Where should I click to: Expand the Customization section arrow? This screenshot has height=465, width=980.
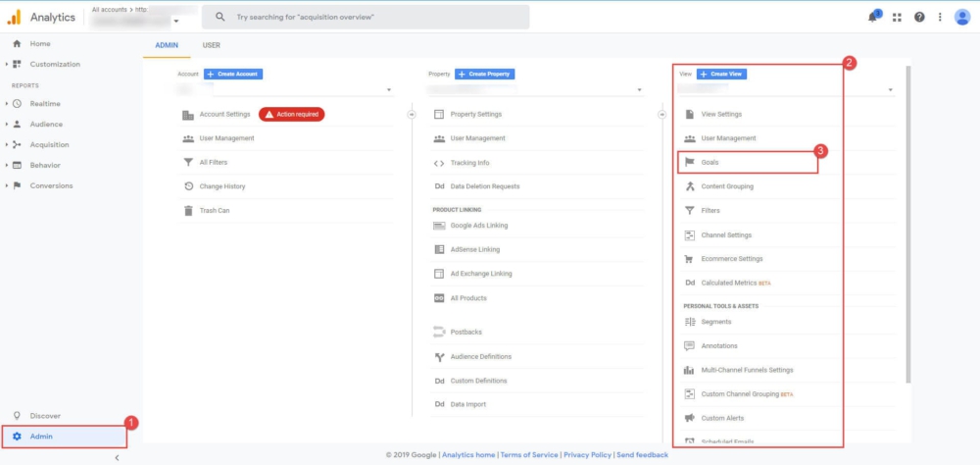coord(6,65)
